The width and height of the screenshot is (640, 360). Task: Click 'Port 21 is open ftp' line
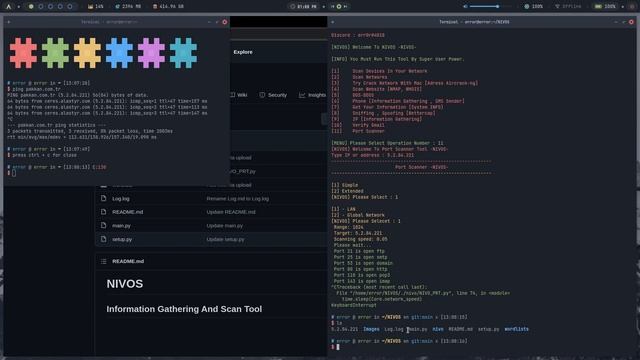pos(359,251)
